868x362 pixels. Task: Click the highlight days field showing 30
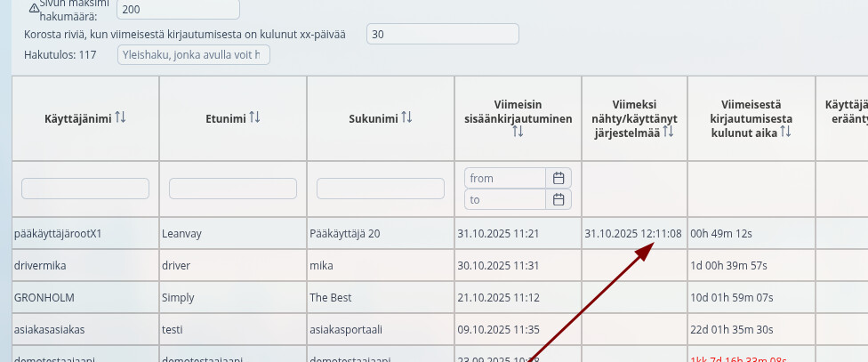pos(442,34)
